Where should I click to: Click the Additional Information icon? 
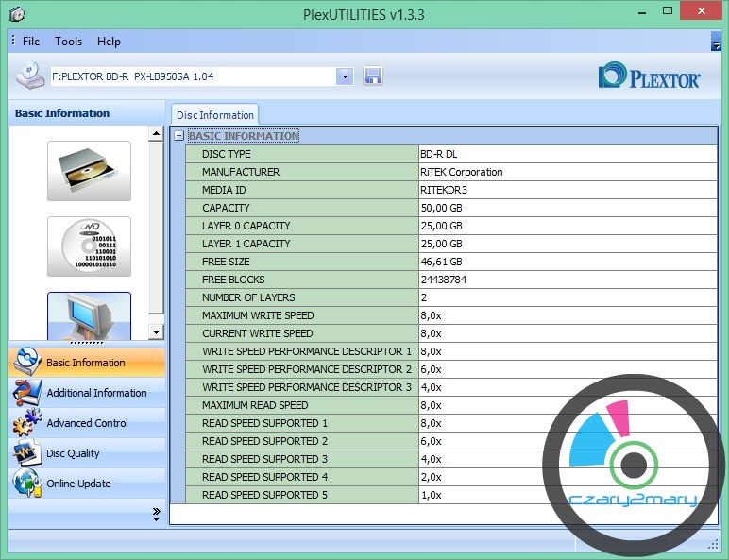tap(26, 393)
